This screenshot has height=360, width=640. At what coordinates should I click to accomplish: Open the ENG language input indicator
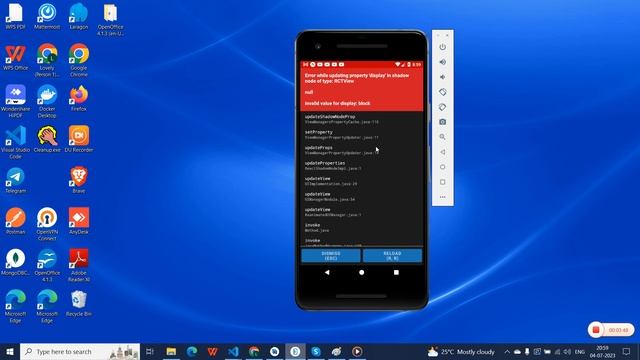pyautogui.click(x=580, y=351)
